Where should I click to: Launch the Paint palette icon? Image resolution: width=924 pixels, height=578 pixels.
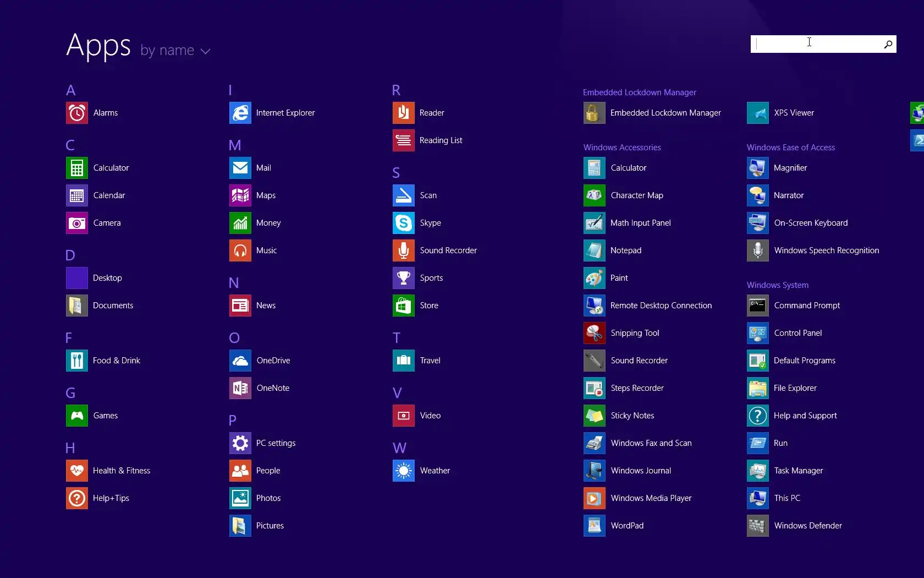click(x=595, y=278)
